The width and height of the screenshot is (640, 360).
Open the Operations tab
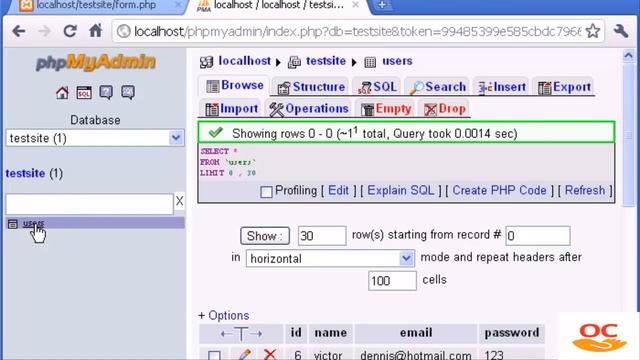[309, 109]
